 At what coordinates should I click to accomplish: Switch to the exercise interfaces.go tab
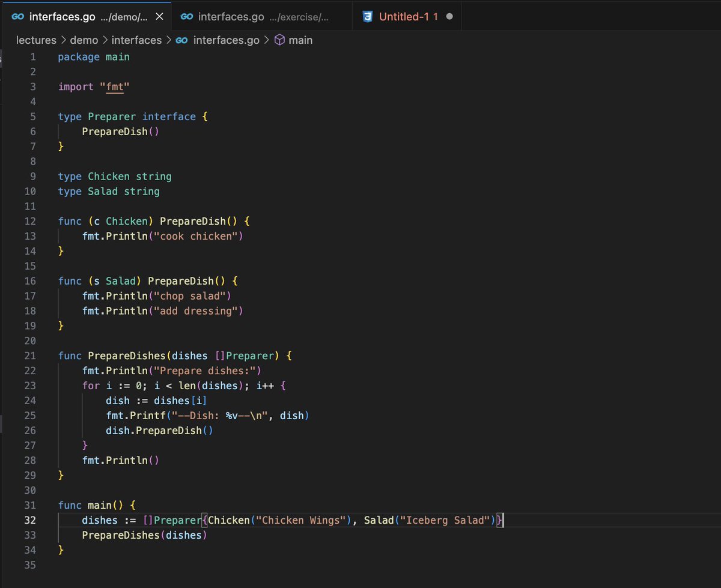[x=261, y=17]
